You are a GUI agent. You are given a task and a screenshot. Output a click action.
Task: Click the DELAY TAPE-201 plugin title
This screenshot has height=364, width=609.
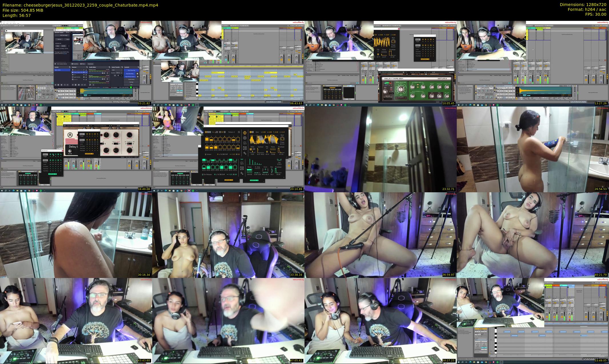tap(394, 79)
